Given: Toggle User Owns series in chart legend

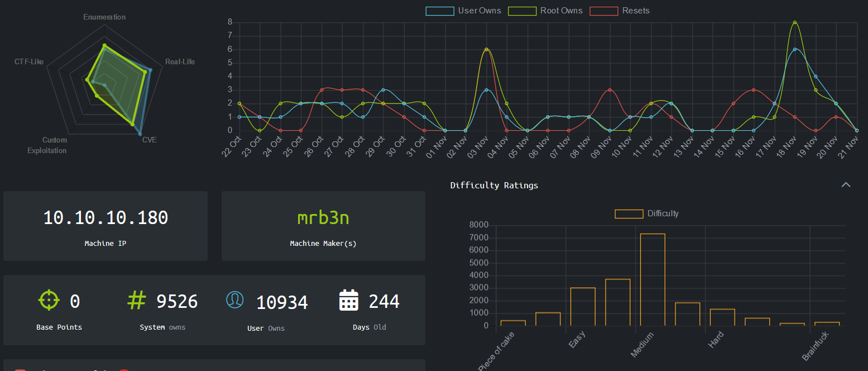Looking at the screenshot, I should pos(439,11).
